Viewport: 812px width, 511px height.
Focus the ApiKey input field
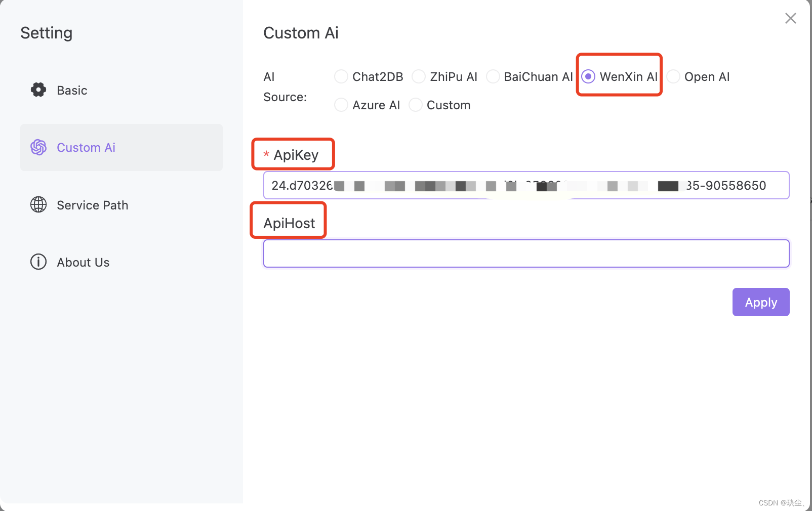click(x=526, y=185)
